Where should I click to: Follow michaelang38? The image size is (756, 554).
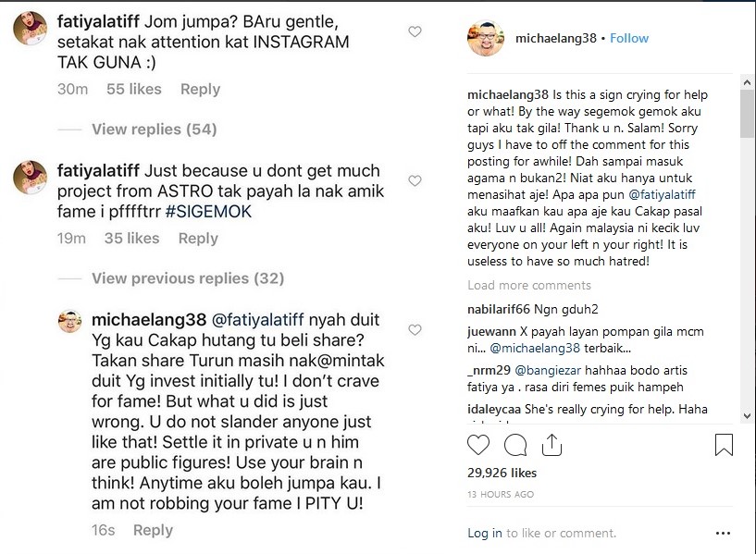coord(629,38)
